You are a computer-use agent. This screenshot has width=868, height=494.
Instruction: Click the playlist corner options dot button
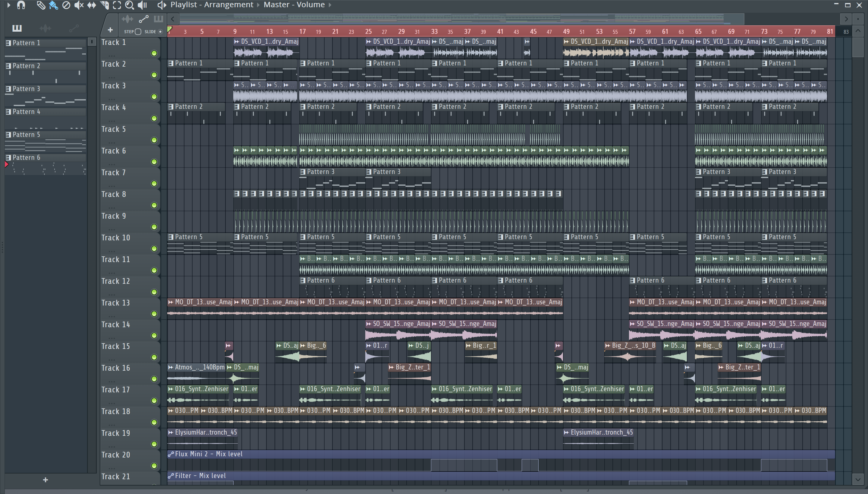click(858, 19)
